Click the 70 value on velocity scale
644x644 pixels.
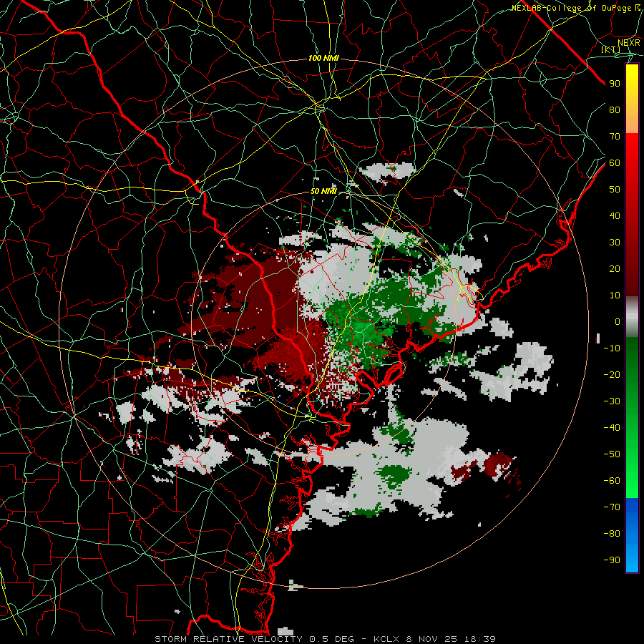615,137
